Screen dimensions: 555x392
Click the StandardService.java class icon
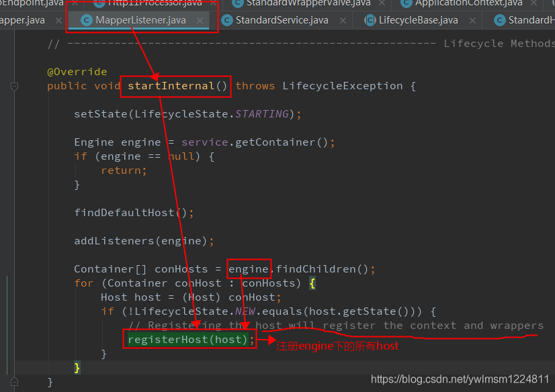[227, 20]
